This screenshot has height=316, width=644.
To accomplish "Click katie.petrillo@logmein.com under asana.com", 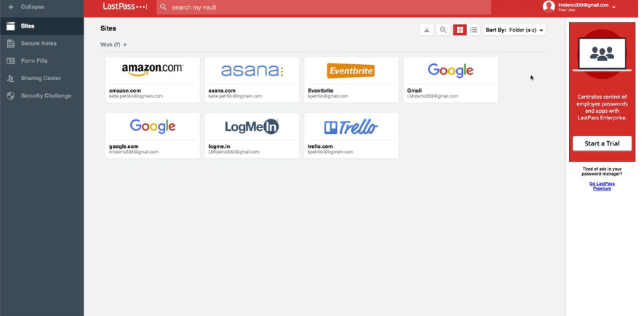I will click(235, 96).
